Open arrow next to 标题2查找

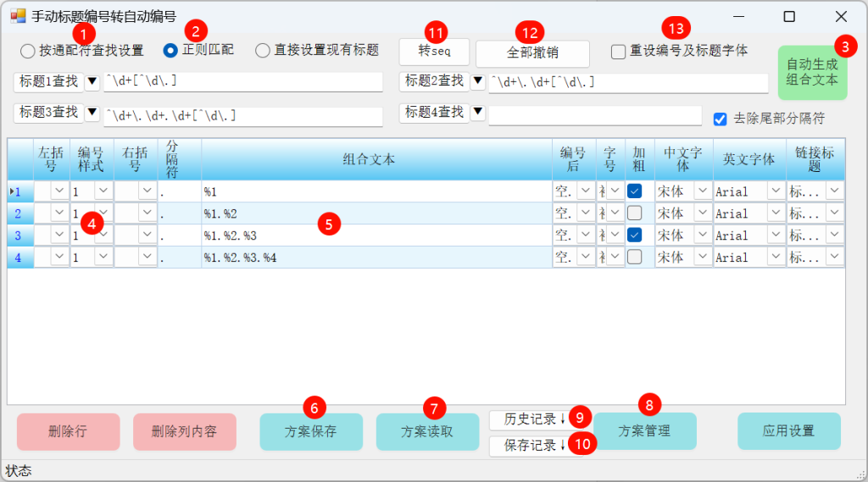[x=478, y=82]
